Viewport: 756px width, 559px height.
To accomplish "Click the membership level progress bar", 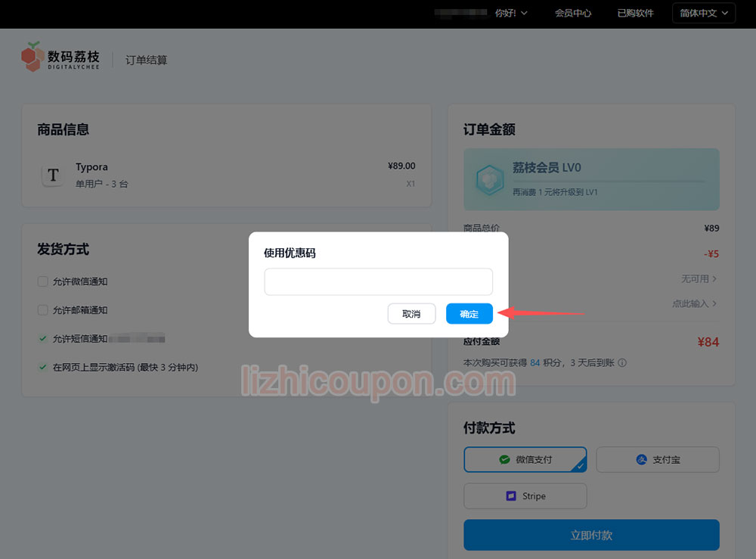I will pyautogui.click(x=609, y=182).
